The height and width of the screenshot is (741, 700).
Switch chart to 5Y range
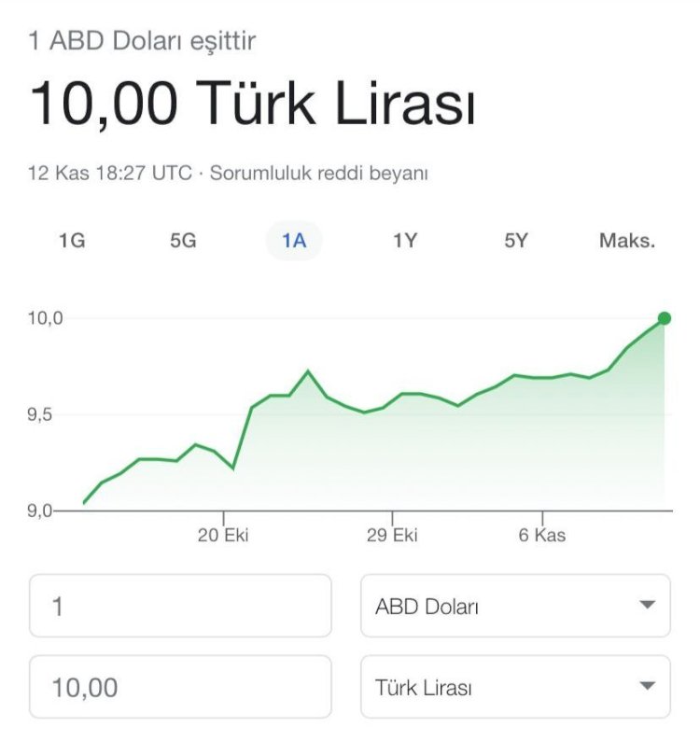click(516, 241)
